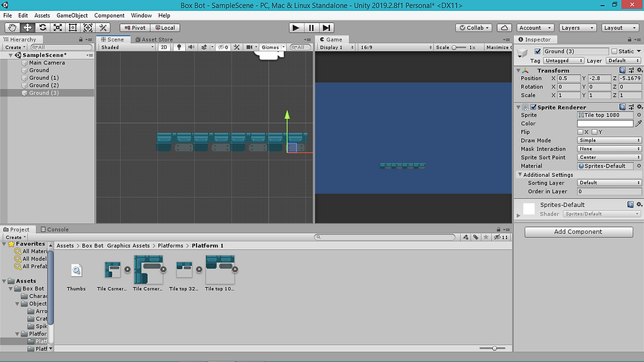Toggle scene audio speaker icon

191,47
